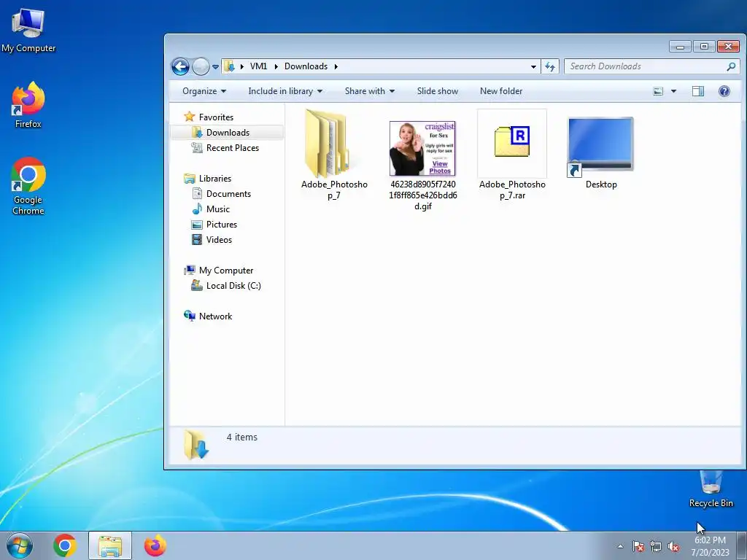The height and width of the screenshot is (560, 747).
Task: Open the Organize menu
Action: (204, 91)
